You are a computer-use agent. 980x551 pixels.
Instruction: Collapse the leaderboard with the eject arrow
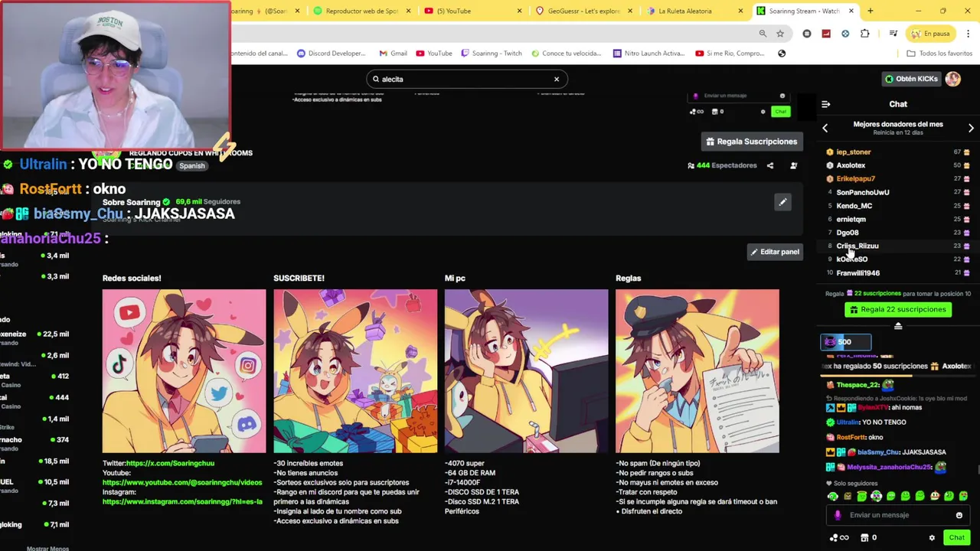pos(898,327)
